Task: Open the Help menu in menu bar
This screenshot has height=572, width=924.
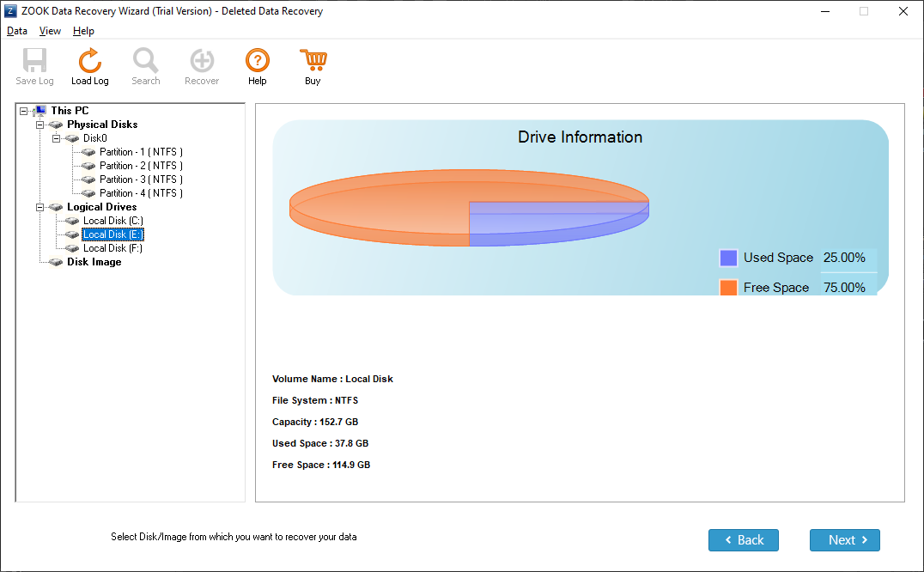Action: pyautogui.click(x=83, y=31)
